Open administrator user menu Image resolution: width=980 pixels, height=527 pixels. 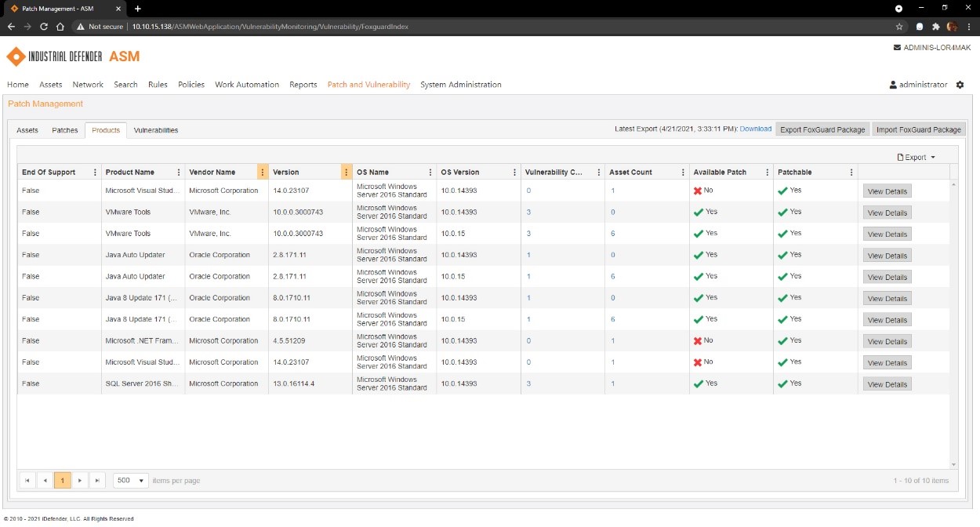(918, 85)
